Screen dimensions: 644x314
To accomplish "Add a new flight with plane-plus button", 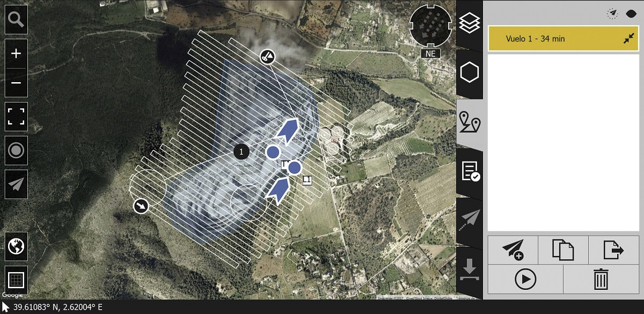I will tap(513, 250).
